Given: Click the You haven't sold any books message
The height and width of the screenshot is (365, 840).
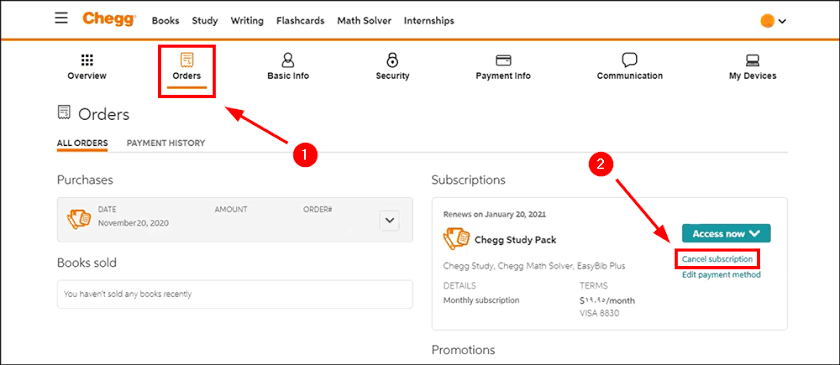Looking at the screenshot, I should 128,294.
